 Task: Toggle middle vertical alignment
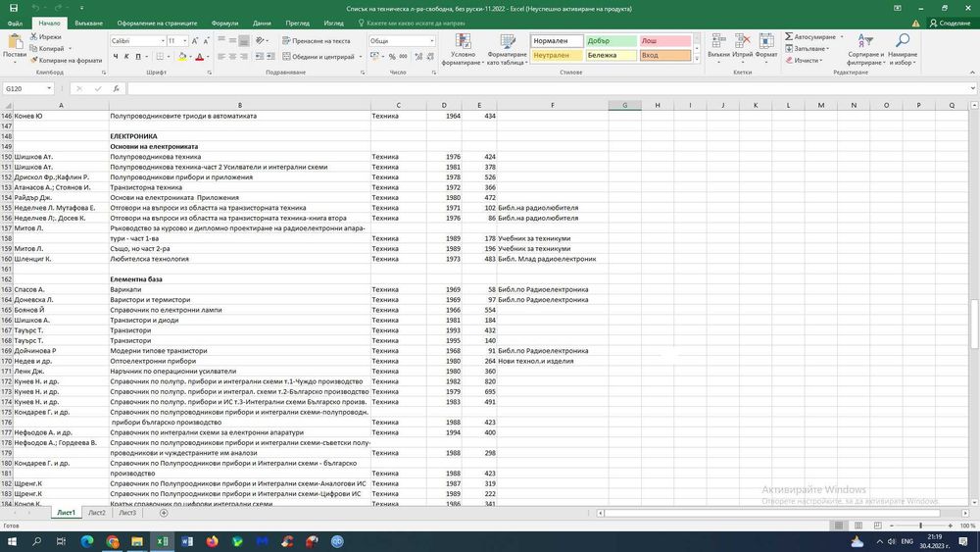(232, 40)
